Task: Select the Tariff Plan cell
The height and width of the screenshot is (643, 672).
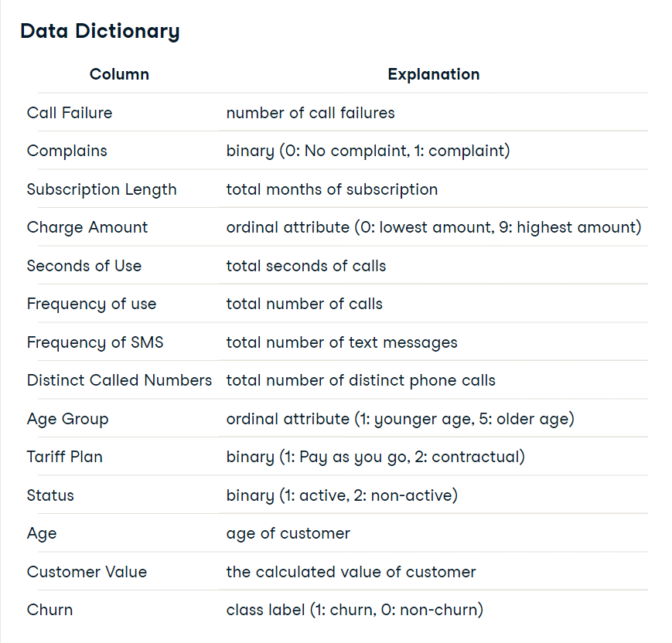Action: point(65,457)
